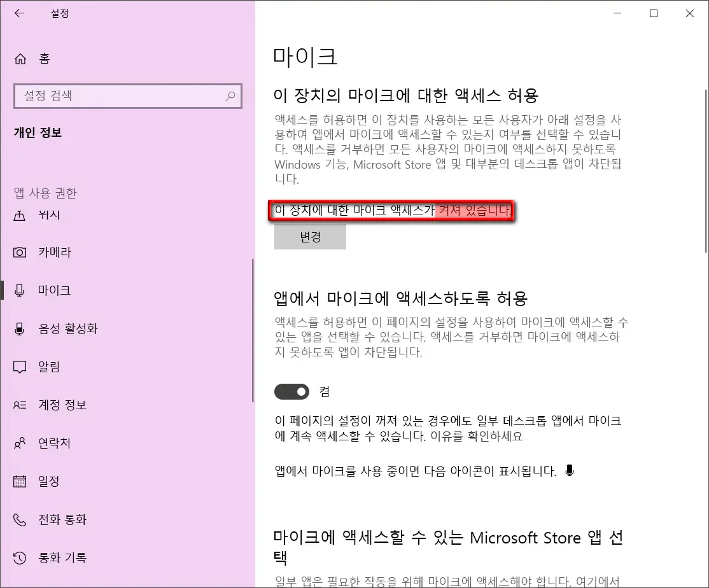Click the 홈 home icon in the sidebar

click(21, 59)
